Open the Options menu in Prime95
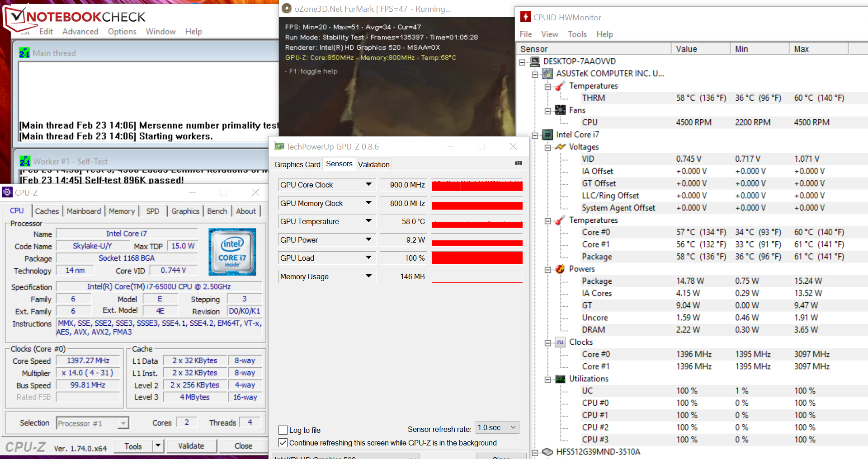The height and width of the screenshot is (459, 868). pyautogui.click(x=122, y=31)
